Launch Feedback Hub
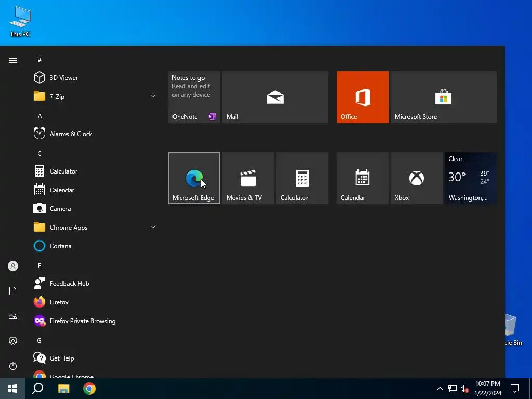 94,283
